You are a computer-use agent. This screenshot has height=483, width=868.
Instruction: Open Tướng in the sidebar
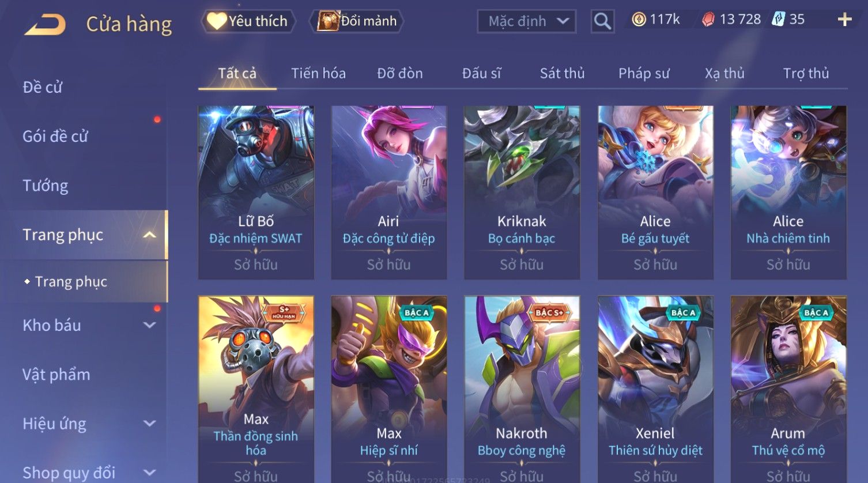[46, 186]
